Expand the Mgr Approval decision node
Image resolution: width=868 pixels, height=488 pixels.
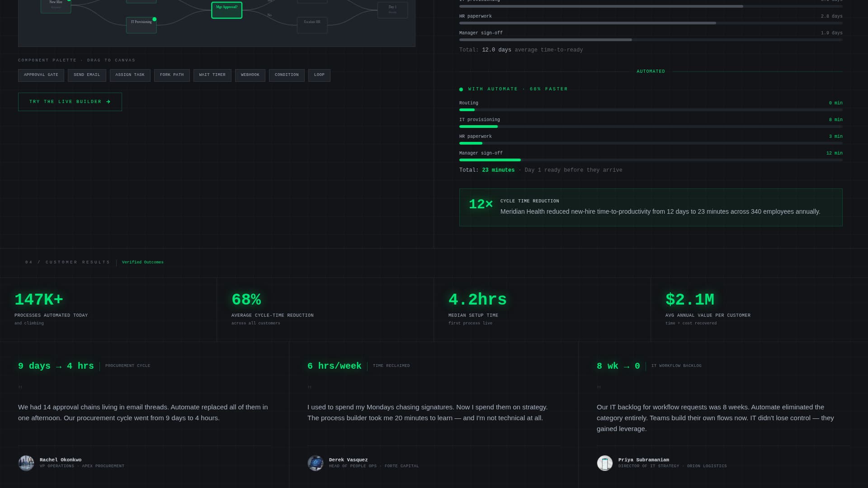(x=226, y=9)
